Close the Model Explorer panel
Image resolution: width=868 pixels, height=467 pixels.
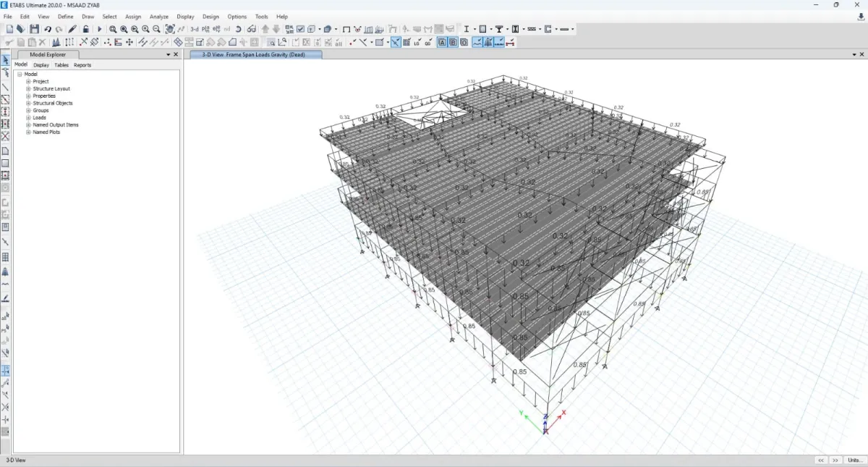pyautogui.click(x=176, y=54)
